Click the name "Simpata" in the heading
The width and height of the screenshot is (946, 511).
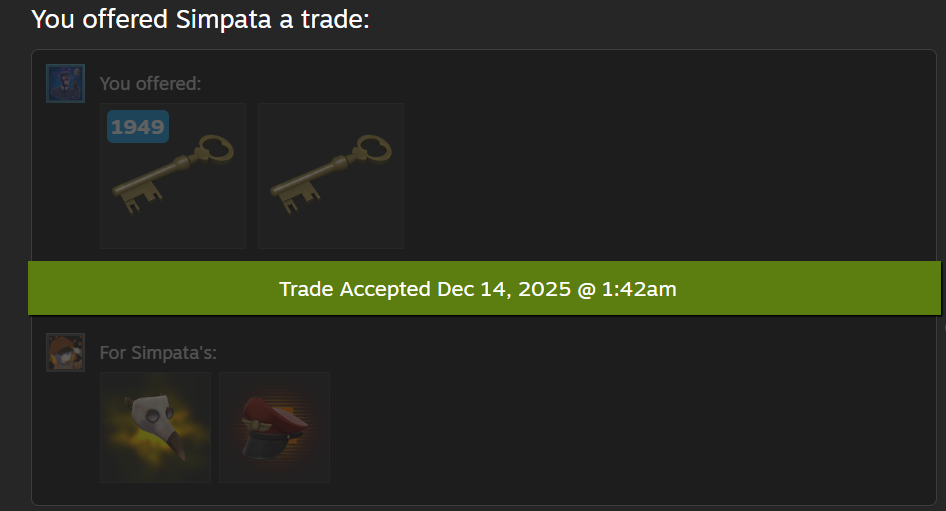(223, 19)
